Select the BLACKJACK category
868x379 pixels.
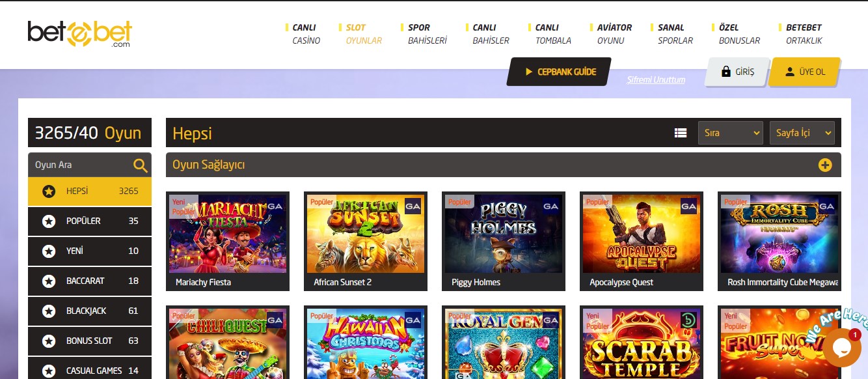point(90,311)
